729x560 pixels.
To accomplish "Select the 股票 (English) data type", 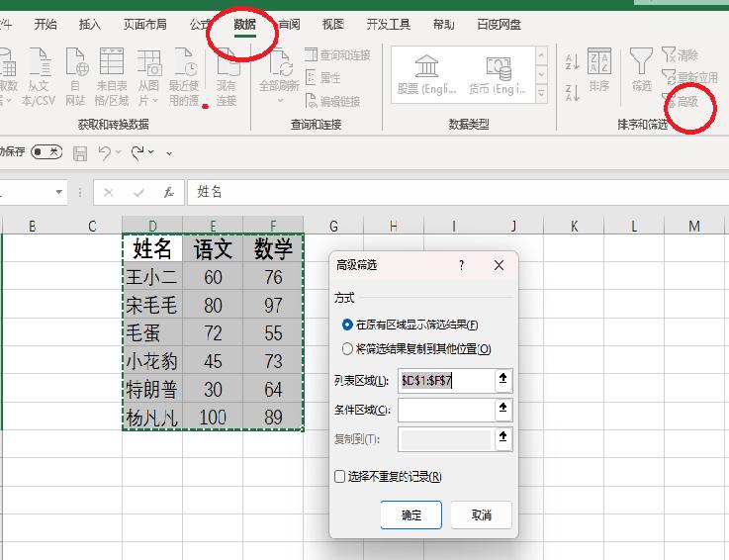I will 426,74.
